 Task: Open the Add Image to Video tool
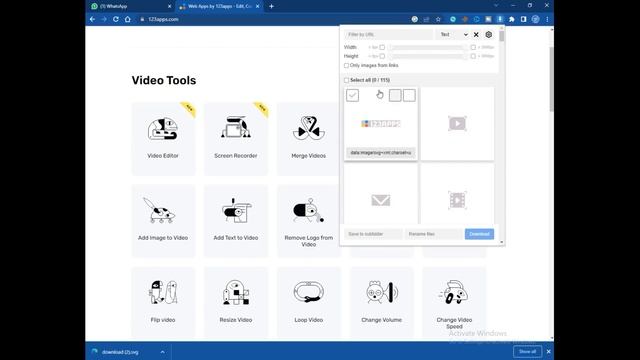(163, 221)
